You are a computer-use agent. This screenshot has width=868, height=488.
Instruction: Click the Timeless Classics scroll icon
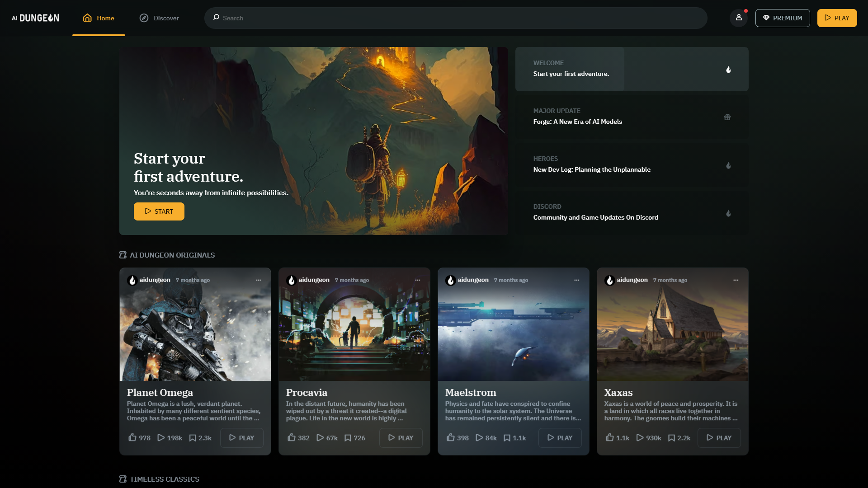click(x=123, y=479)
